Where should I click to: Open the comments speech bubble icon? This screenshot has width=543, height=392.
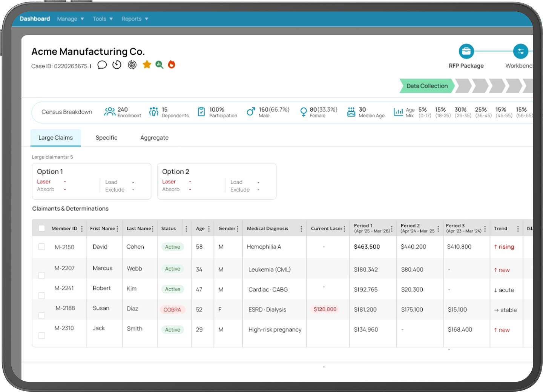click(x=102, y=65)
